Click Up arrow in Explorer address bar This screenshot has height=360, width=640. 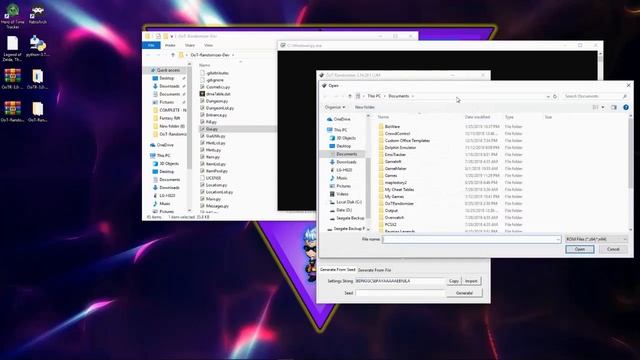tap(173, 55)
